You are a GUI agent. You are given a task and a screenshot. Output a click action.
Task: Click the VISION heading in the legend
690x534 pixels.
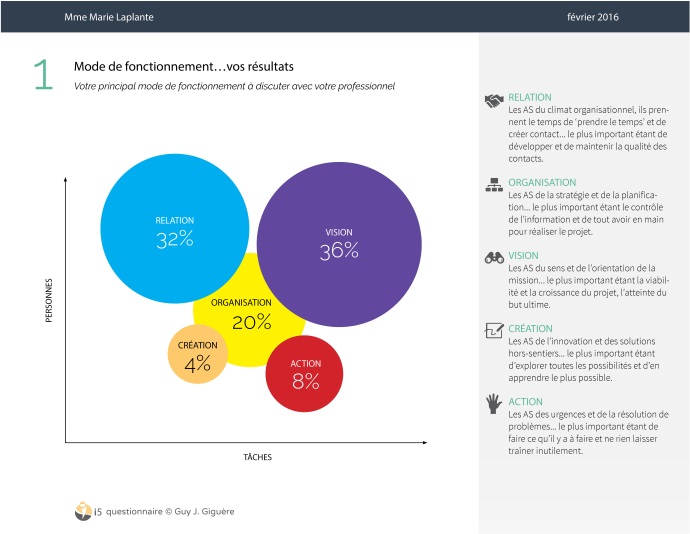523,255
